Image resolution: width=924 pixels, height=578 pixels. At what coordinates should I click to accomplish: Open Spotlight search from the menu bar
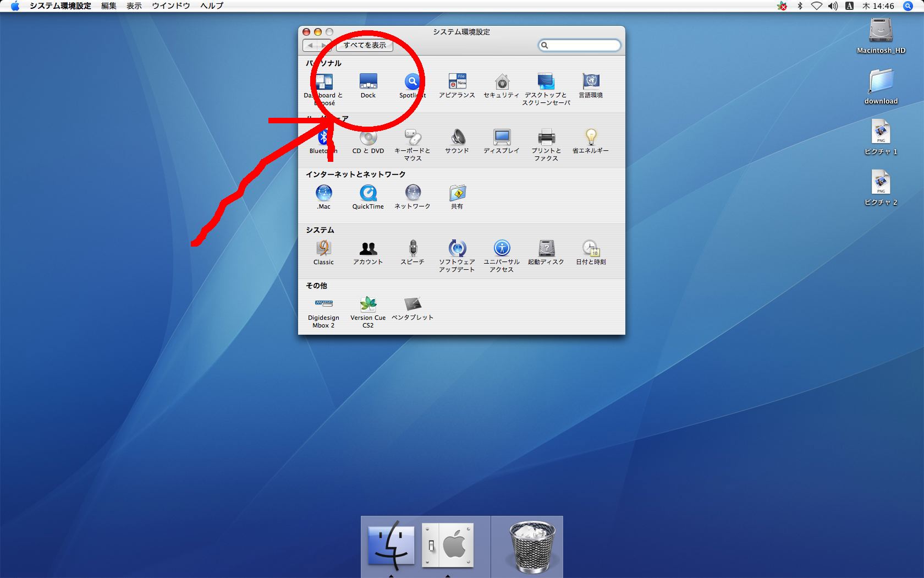click(908, 6)
